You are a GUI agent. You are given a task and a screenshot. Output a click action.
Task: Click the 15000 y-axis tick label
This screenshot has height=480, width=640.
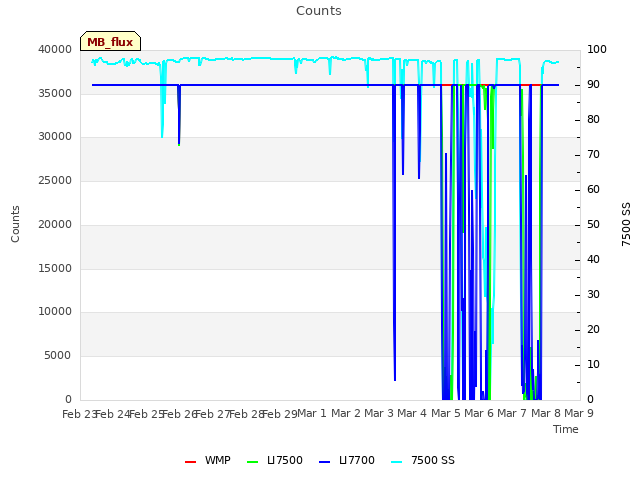click(x=55, y=268)
